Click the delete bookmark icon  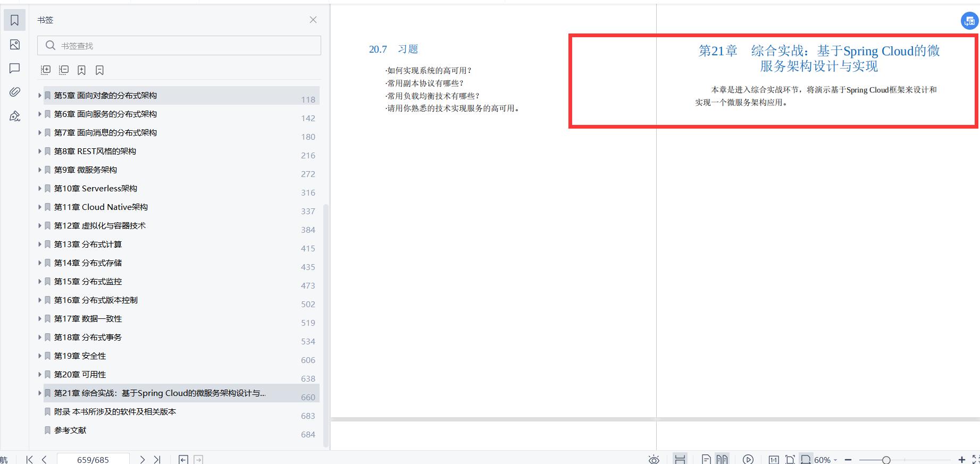pyautogui.click(x=99, y=70)
